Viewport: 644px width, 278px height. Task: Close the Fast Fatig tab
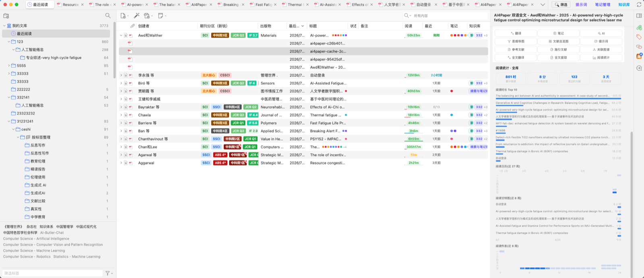(275, 5)
